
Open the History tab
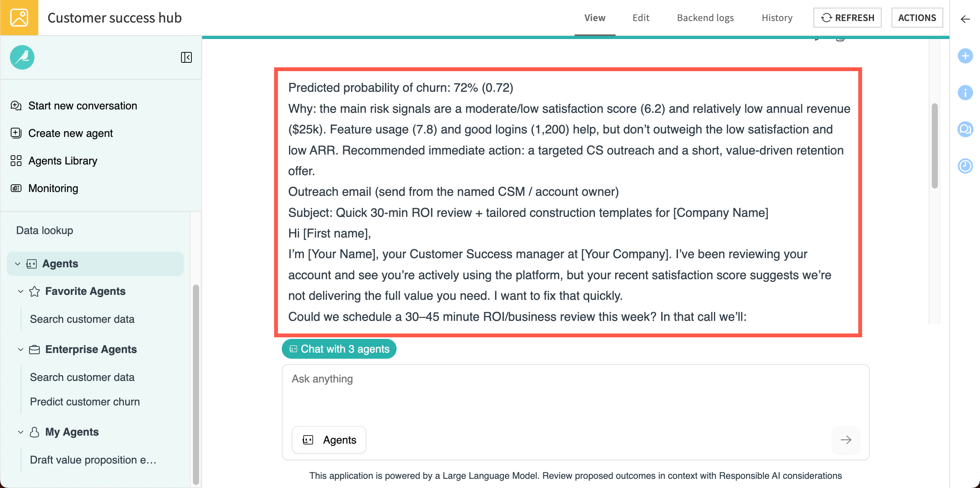click(x=777, y=18)
